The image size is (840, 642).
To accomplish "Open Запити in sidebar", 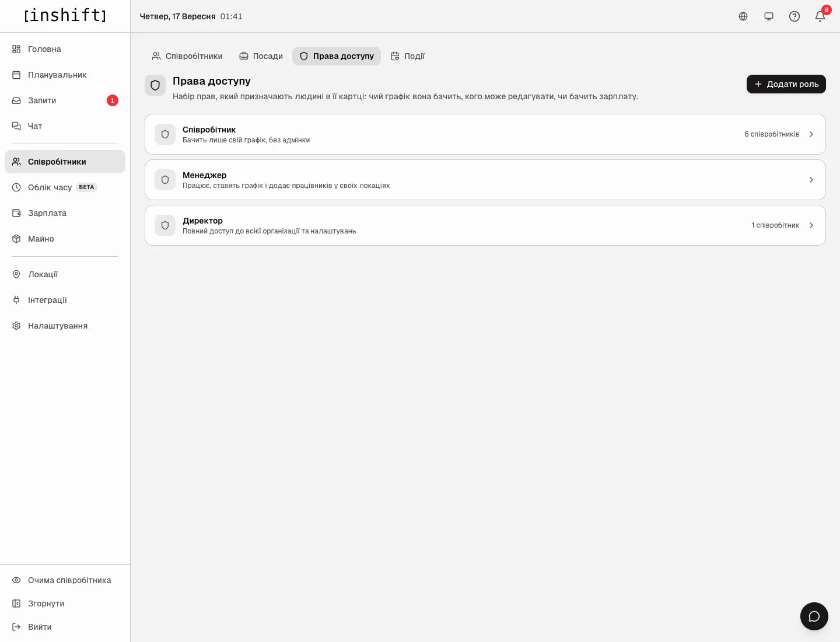I will click(x=65, y=100).
